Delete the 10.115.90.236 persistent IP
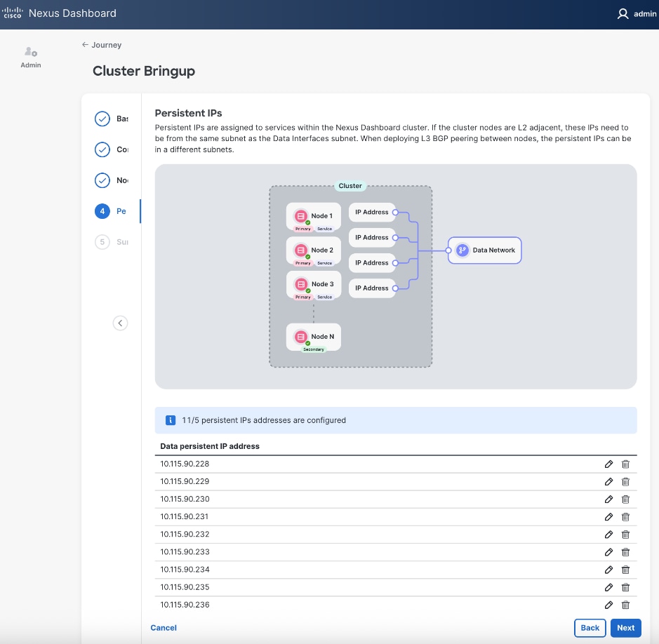 pyautogui.click(x=625, y=605)
